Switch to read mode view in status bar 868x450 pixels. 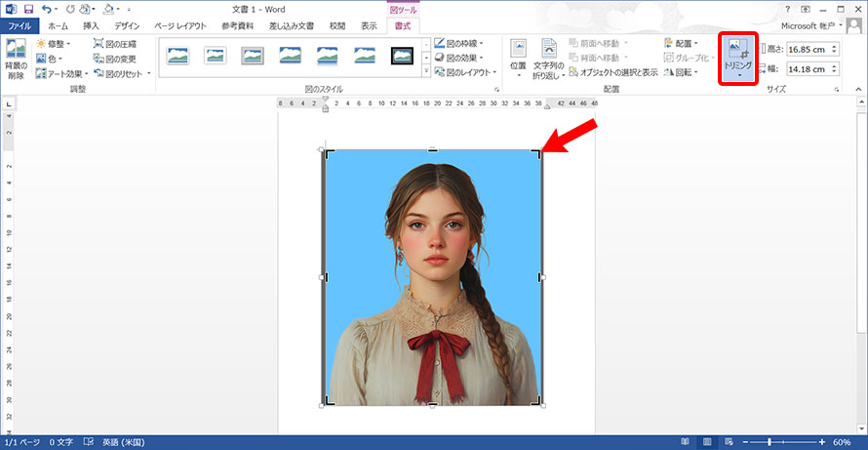pos(685,442)
